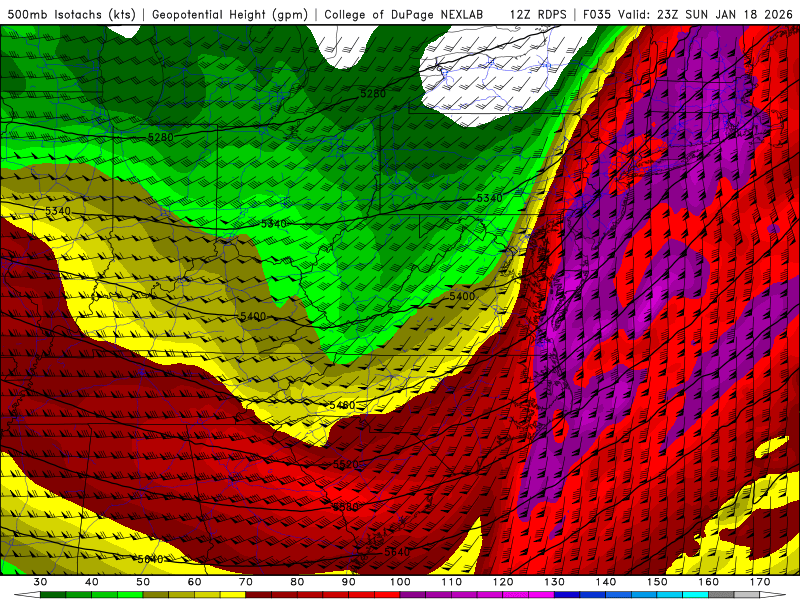Click the '130' label on the color scale

click(x=555, y=582)
